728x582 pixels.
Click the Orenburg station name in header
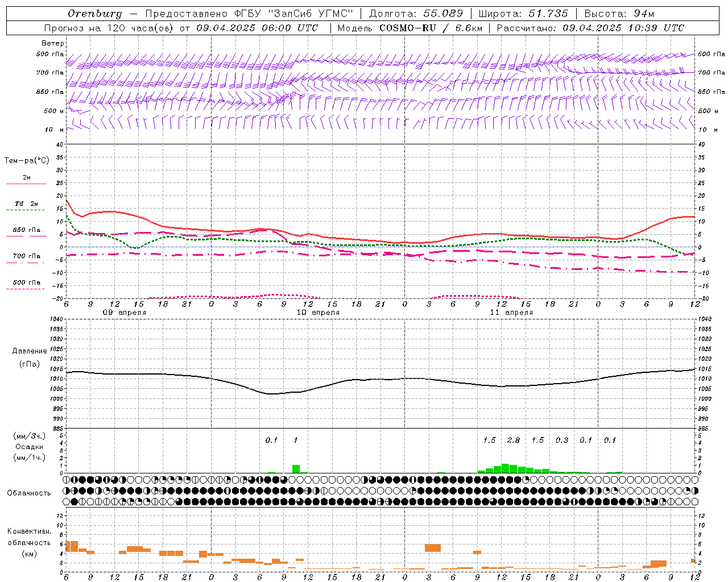[x=94, y=14]
